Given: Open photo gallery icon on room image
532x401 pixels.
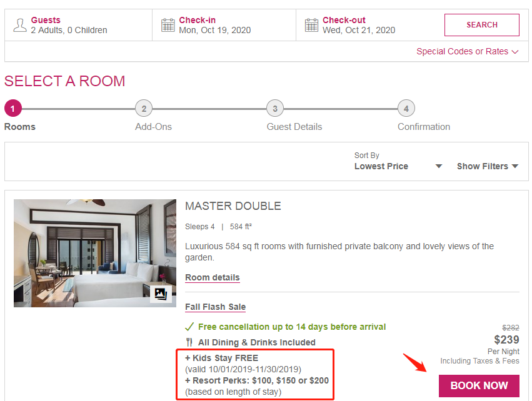Looking at the screenshot, I should [x=161, y=294].
